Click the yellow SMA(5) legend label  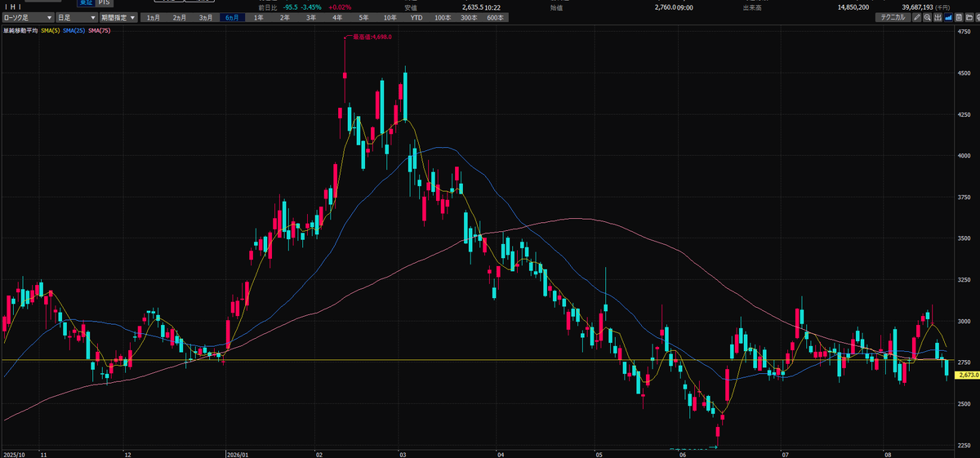pos(50,30)
